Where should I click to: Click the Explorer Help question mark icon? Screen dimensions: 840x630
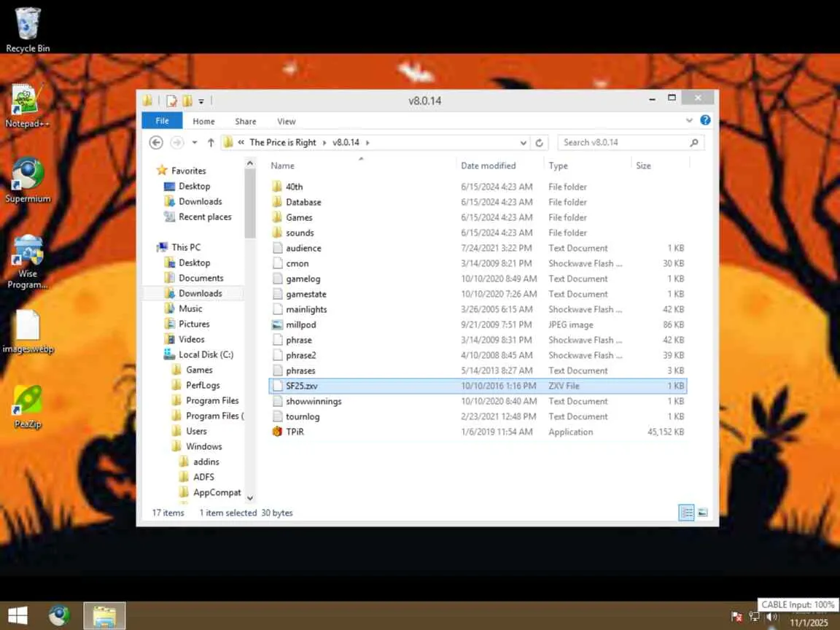point(706,120)
